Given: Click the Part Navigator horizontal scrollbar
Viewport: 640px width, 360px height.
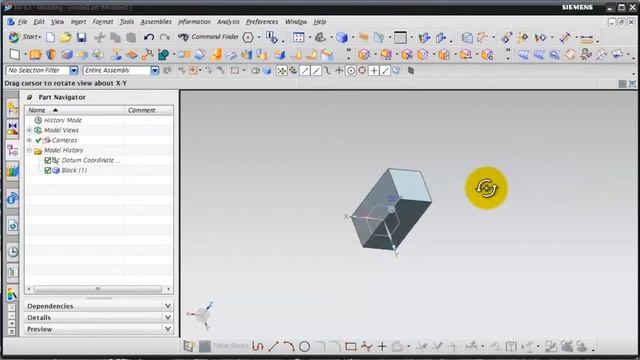Looking at the screenshot, I should click(x=98, y=289).
